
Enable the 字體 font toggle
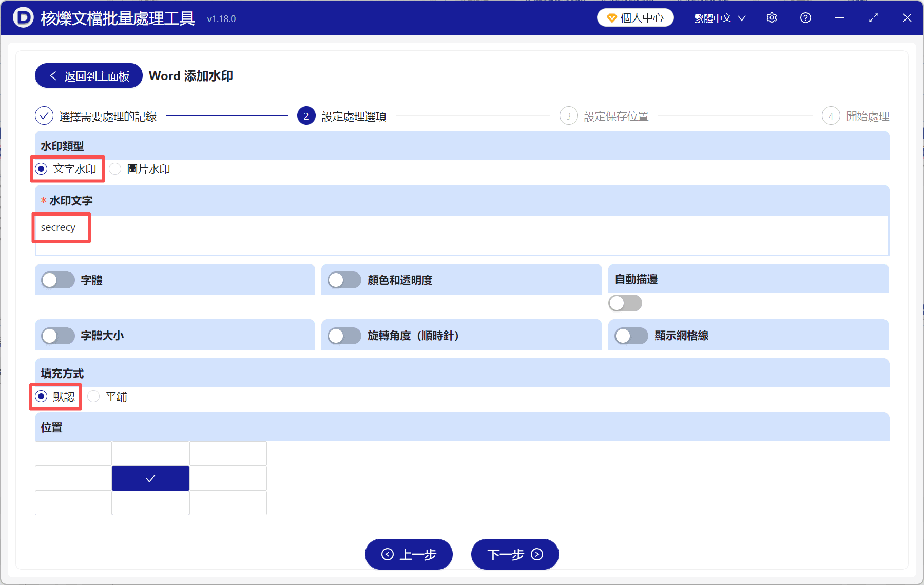click(x=57, y=280)
